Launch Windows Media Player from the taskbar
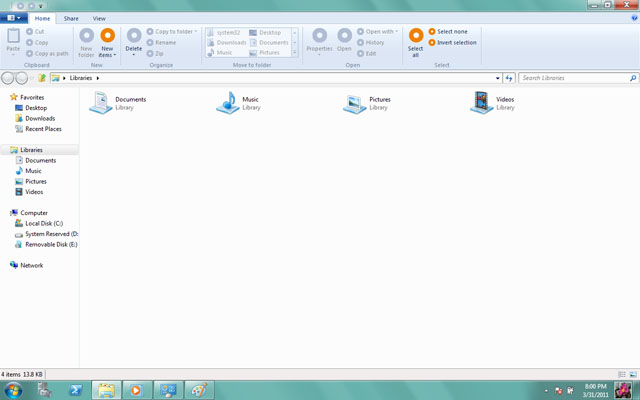Screen dimensions: 640x400 pyautogui.click(x=137, y=389)
